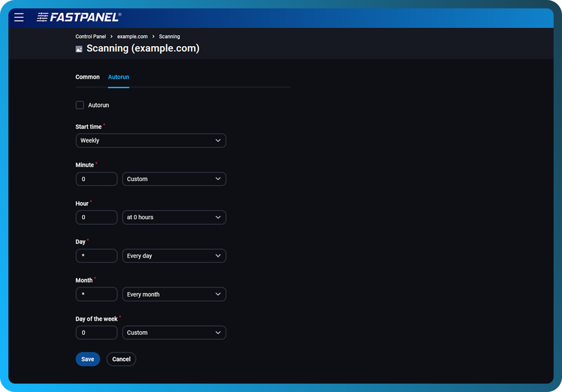Open the Start time dropdown showing Weekly
Viewport: 562px width, 392px height.
151,140
